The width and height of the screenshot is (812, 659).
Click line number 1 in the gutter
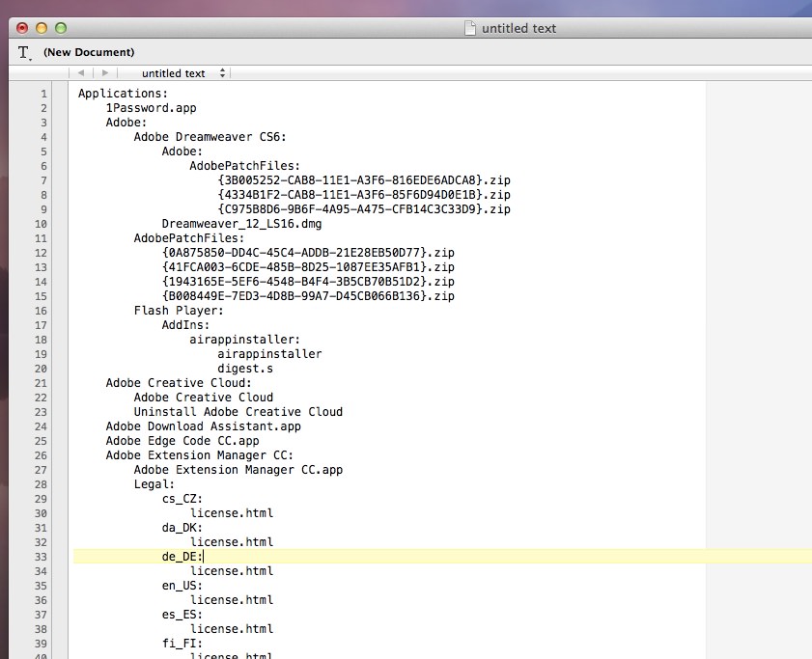pos(44,95)
